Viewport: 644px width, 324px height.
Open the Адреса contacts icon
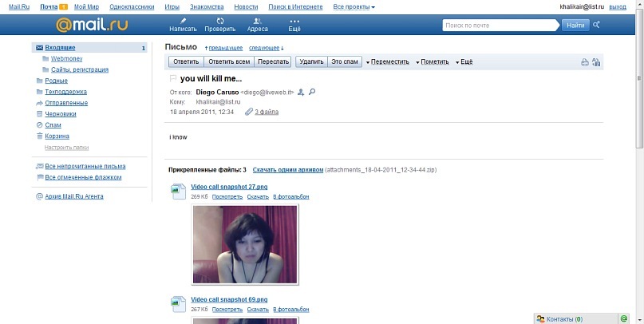point(258,21)
